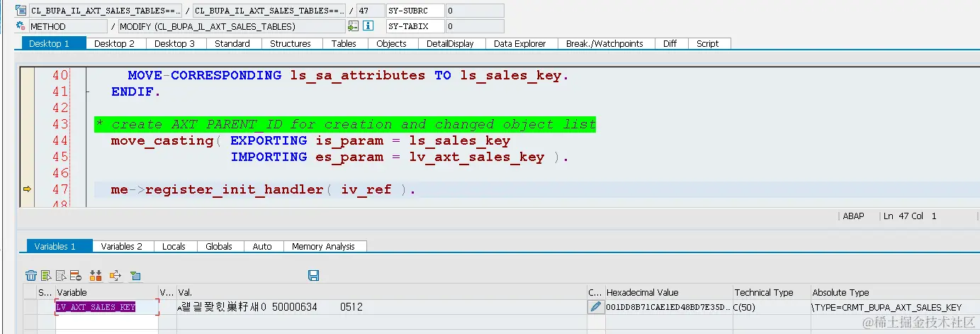Select the Memory Analysis tab
Screen dimensions: 980x334
click(x=324, y=246)
